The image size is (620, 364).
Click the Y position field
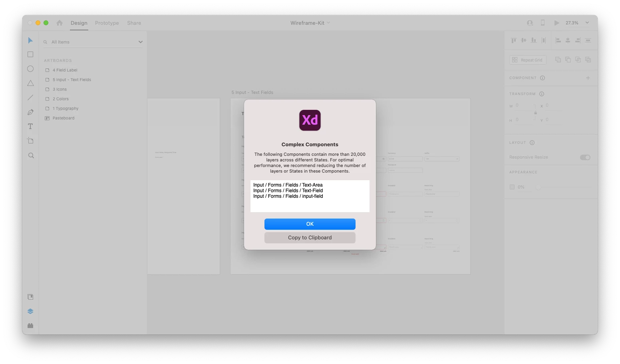click(x=554, y=119)
